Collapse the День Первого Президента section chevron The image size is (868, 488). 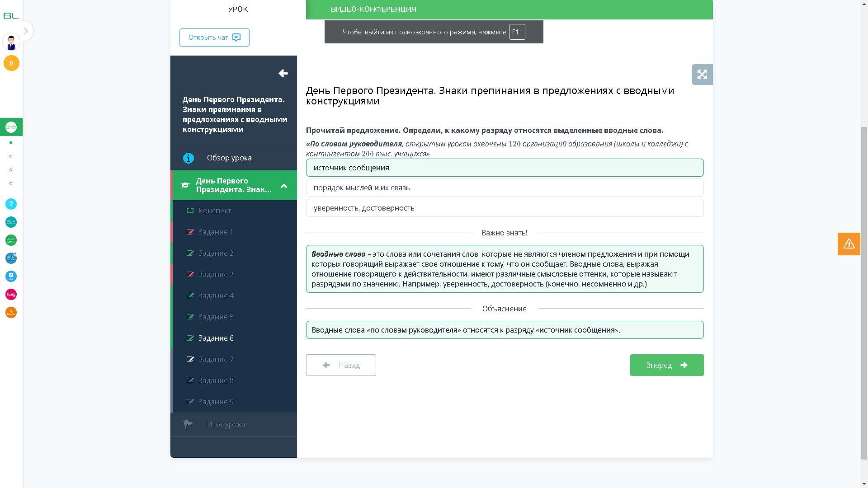coord(284,186)
